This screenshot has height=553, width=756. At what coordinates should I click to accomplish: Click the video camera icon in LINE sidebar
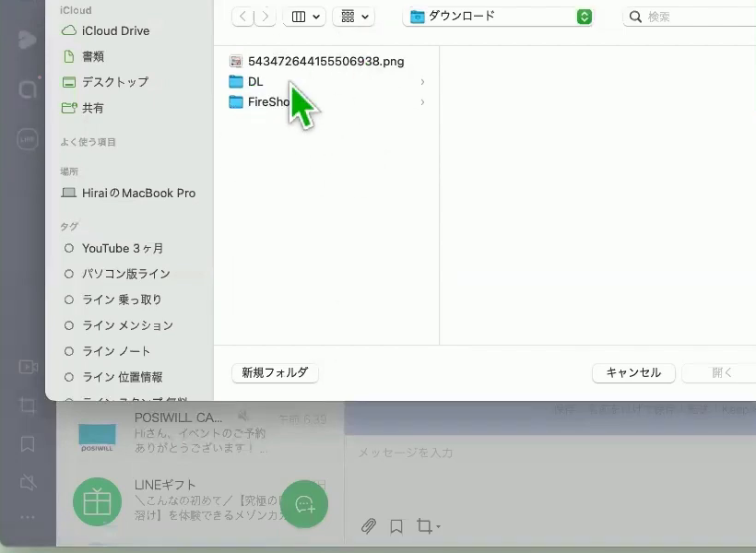pos(28,367)
